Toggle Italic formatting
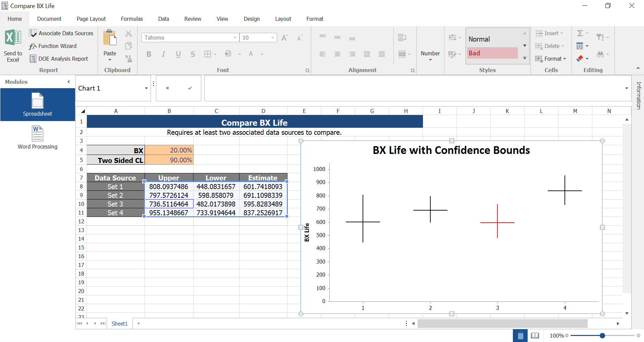Image resolution: width=644 pixels, height=342 pixels. (x=164, y=54)
